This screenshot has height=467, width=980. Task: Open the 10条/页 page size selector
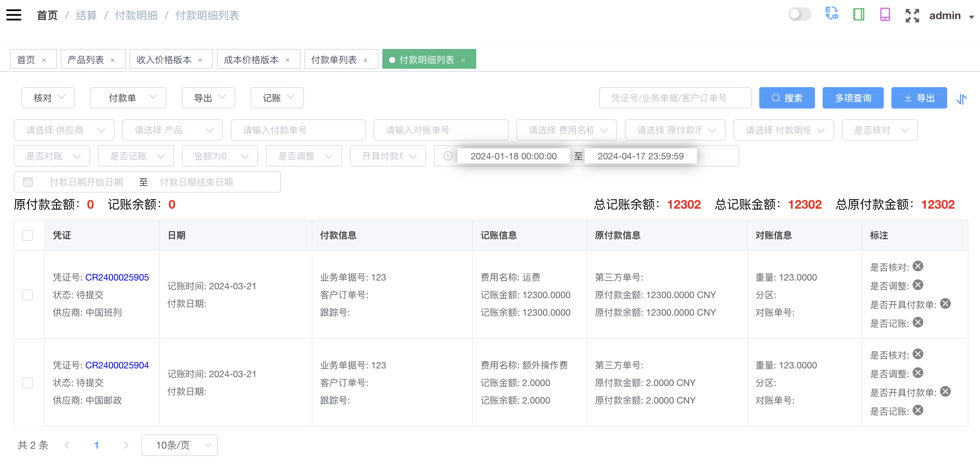pos(179,445)
